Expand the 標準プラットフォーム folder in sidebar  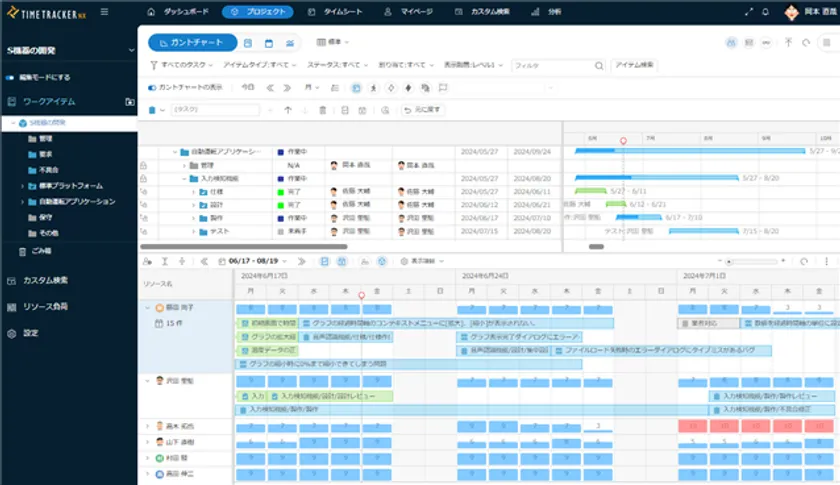click(22, 186)
